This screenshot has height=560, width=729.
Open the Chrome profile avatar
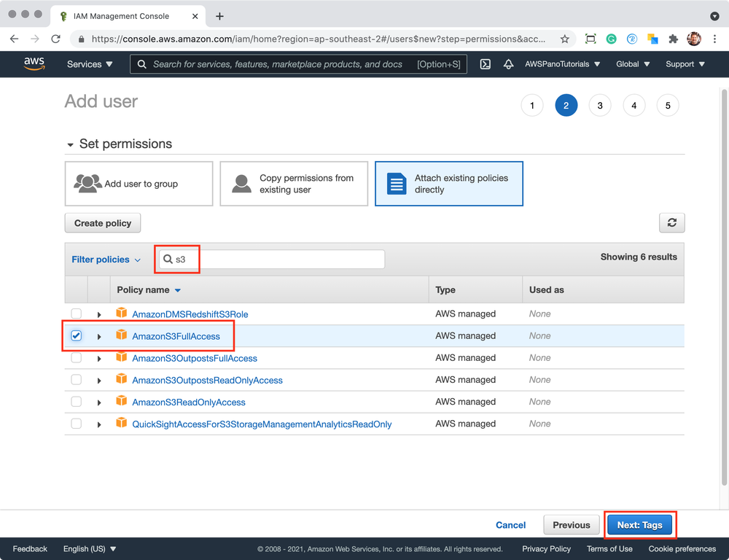[x=694, y=39]
